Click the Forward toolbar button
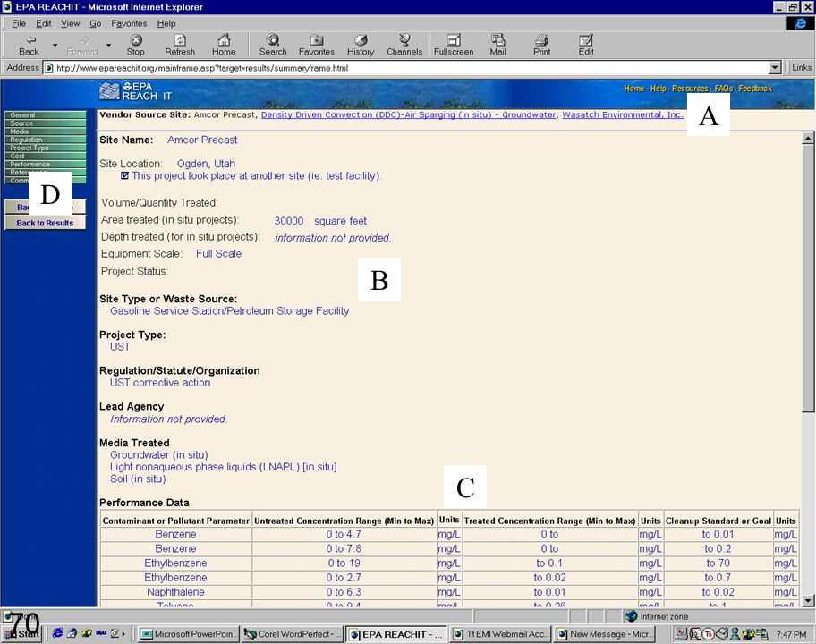Image resolution: width=816 pixels, height=644 pixels. point(82,46)
